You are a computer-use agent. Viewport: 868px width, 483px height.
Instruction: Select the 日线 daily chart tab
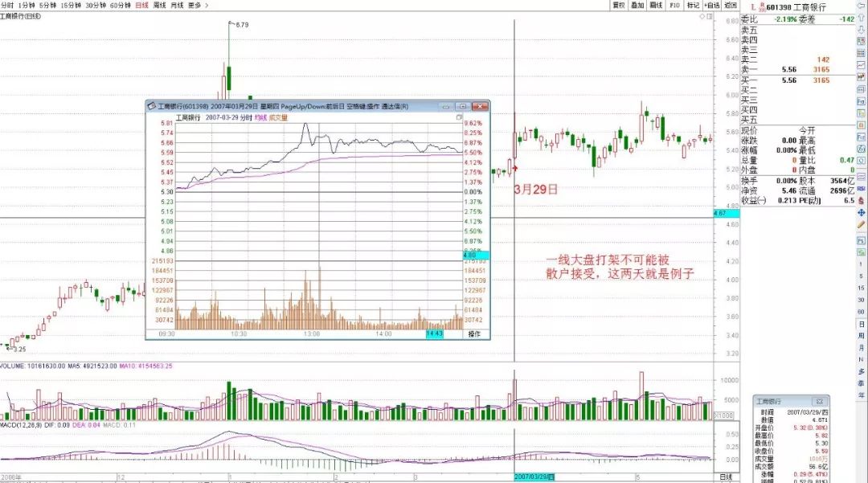coord(141,5)
